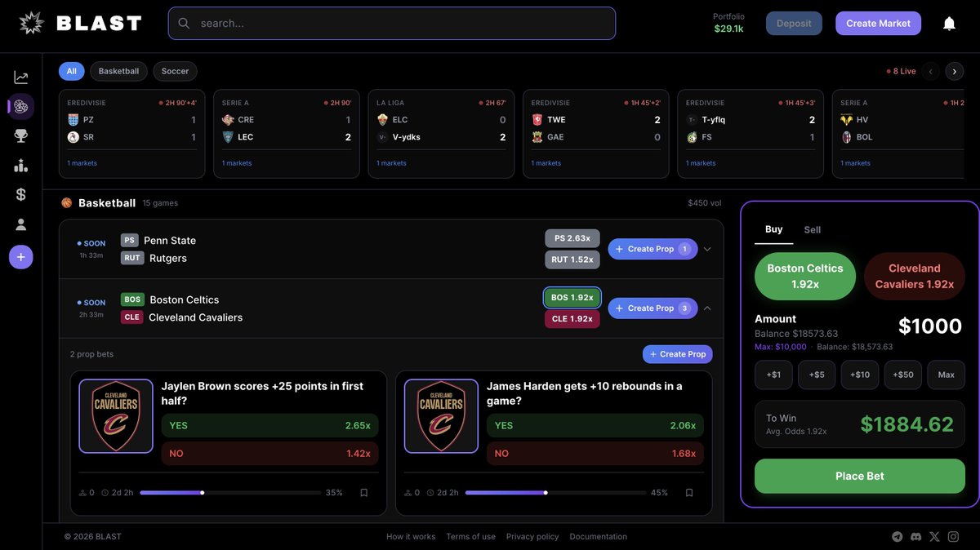Open the profile person sidebar icon

(x=21, y=224)
